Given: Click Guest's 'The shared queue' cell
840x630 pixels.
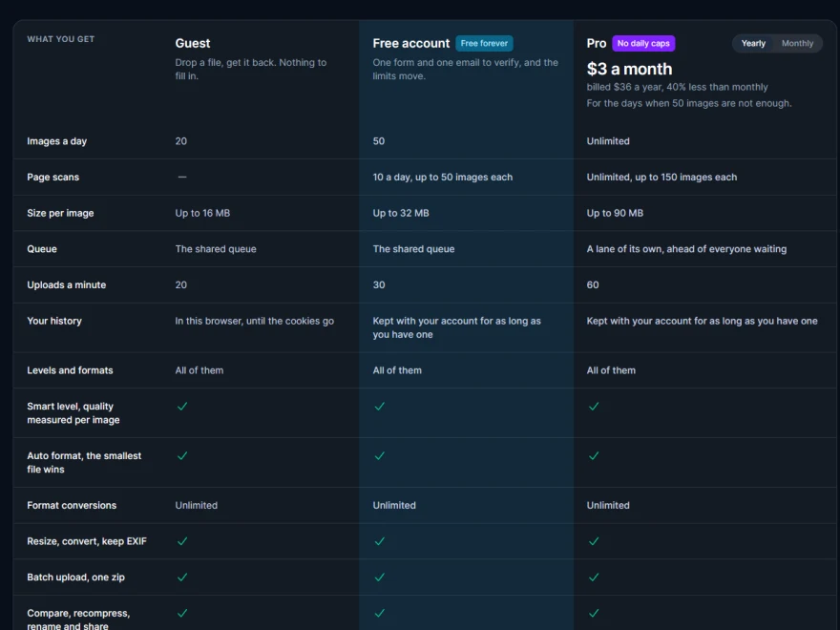Looking at the screenshot, I should 216,249.
